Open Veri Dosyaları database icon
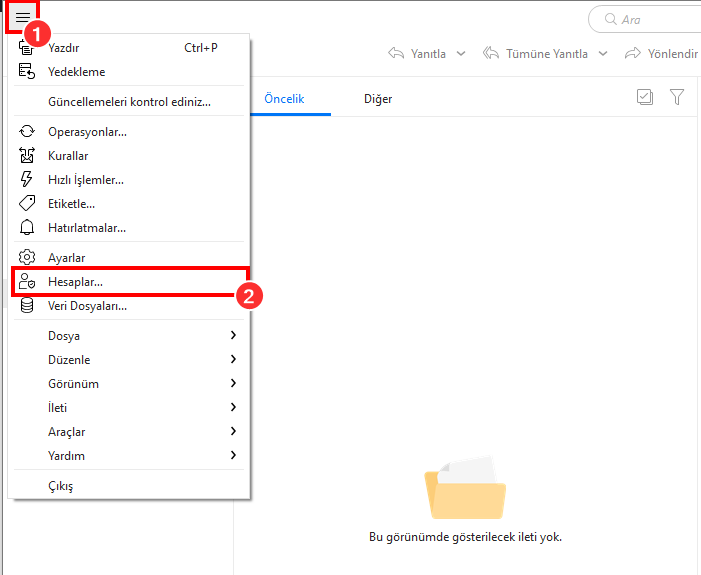 (27, 306)
